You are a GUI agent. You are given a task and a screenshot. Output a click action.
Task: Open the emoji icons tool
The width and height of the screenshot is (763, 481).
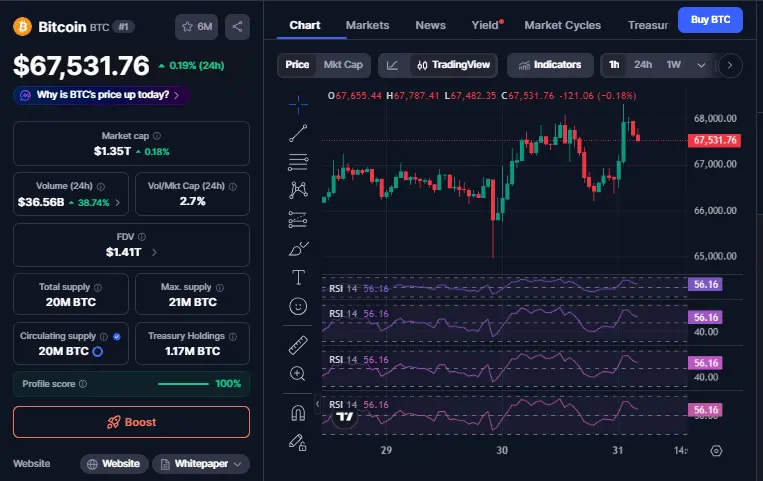coord(298,306)
